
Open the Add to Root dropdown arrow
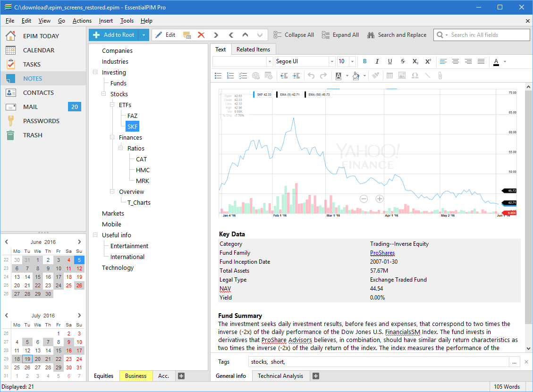[144, 35]
